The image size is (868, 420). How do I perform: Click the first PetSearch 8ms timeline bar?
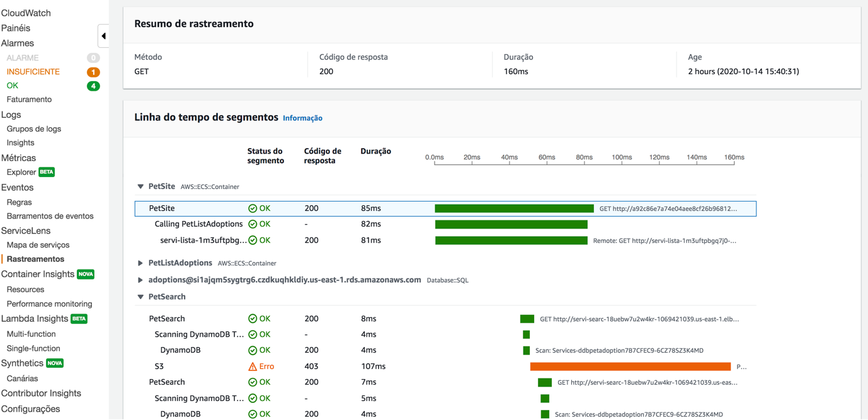(527, 319)
